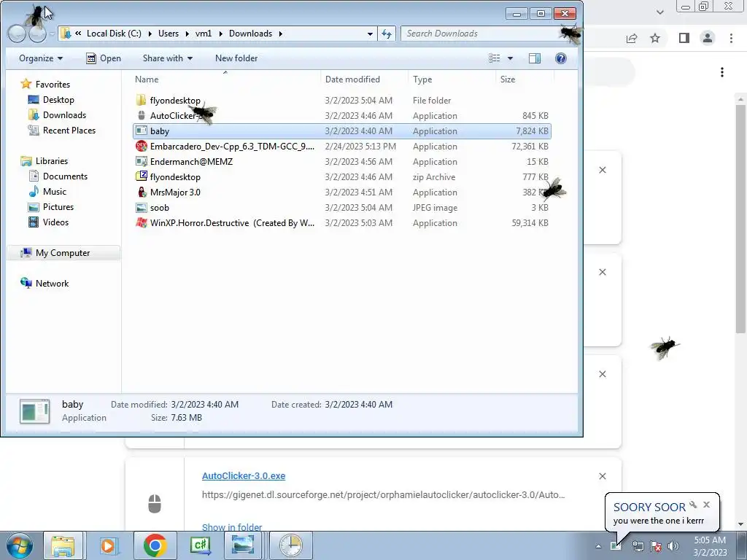This screenshot has height=560, width=747.
Task: Toggle the preview pane
Action: pos(535,58)
